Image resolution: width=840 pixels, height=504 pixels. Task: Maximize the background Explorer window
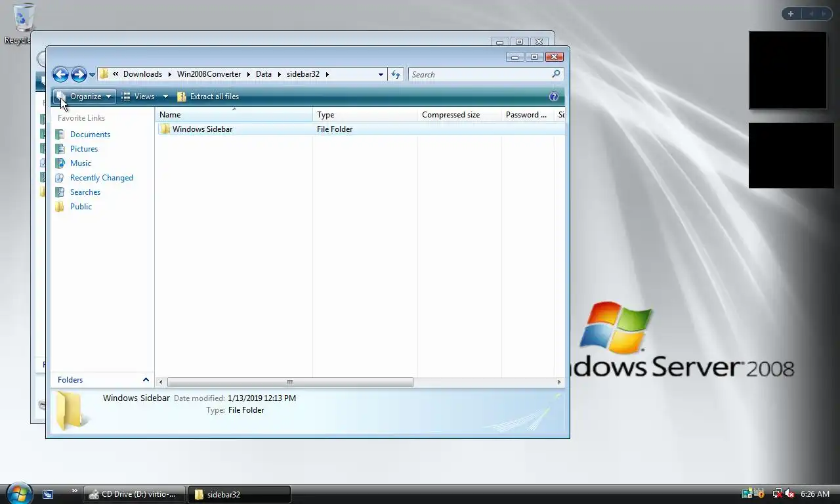click(519, 41)
